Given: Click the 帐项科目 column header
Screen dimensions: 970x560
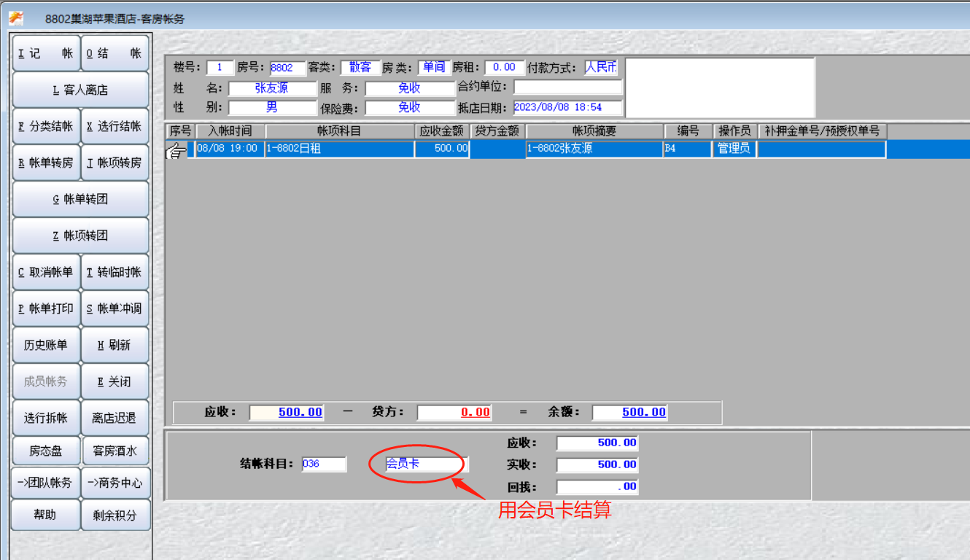Looking at the screenshot, I should (339, 131).
